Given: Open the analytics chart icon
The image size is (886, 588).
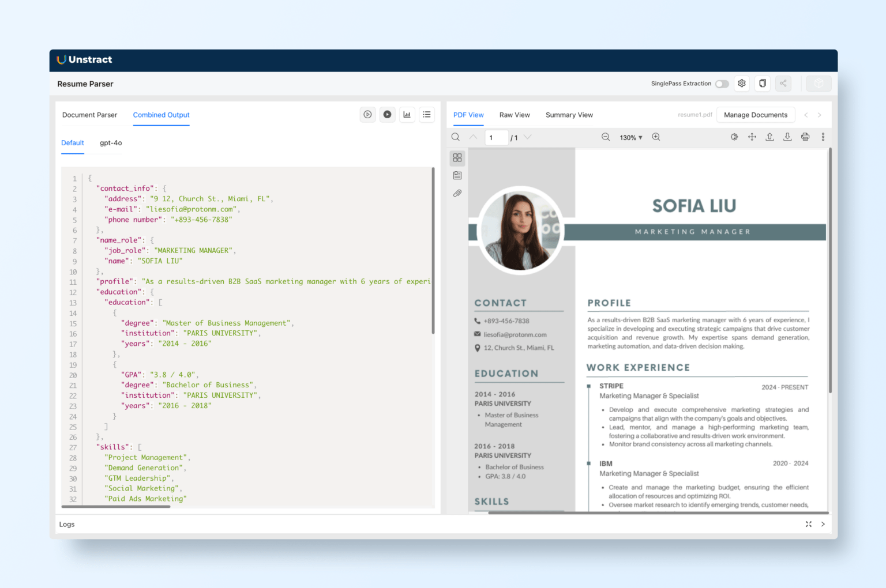Looking at the screenshot, I should [x=407, y=114].
